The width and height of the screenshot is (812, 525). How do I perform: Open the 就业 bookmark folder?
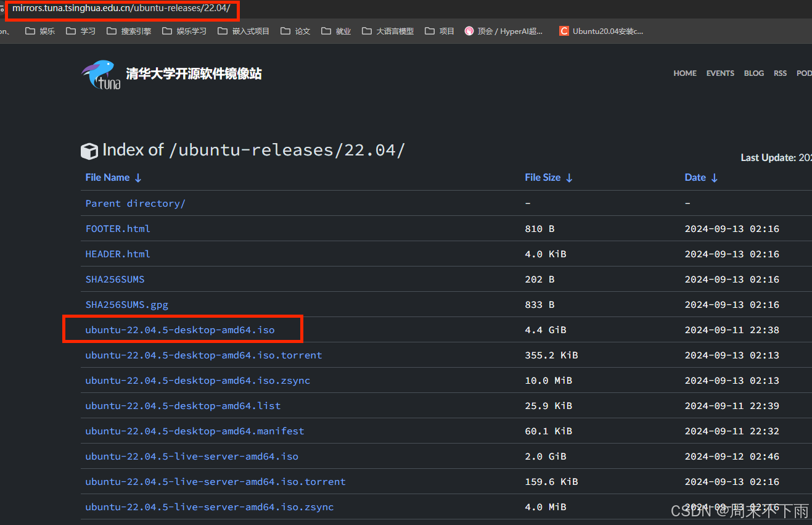336,31
